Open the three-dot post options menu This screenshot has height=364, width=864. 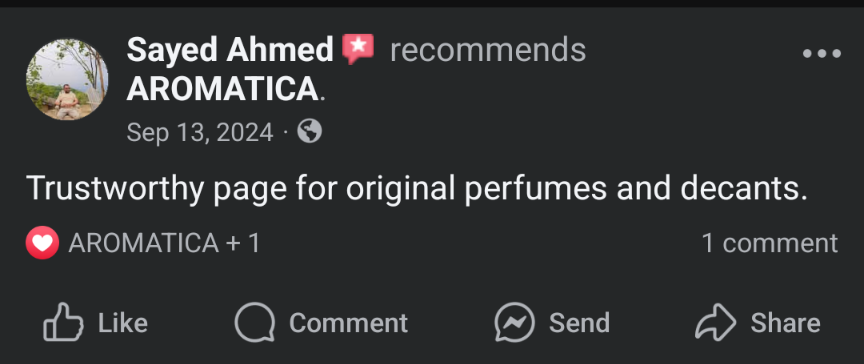tap(822, 54)
